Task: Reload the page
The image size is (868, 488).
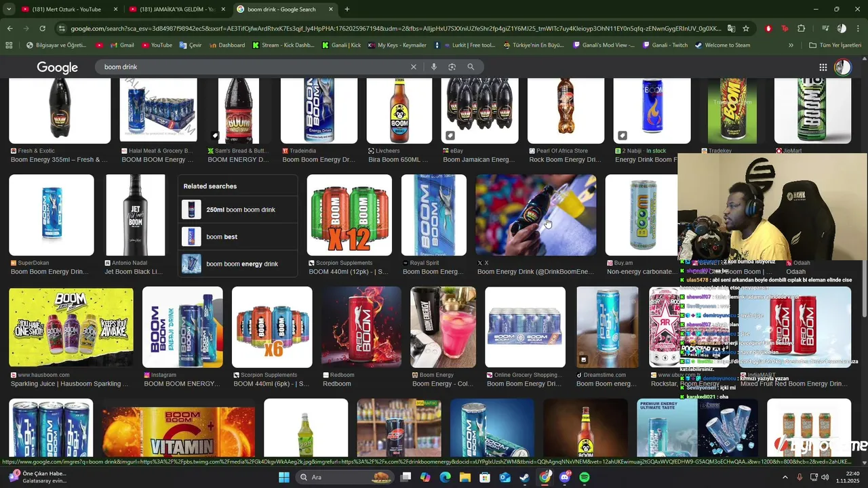Action: [42, 28]
